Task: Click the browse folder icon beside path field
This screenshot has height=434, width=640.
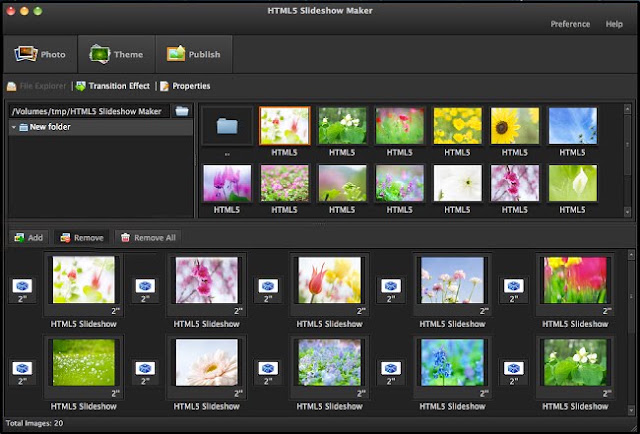Action: pyautogui.click(x=182, y=111)
